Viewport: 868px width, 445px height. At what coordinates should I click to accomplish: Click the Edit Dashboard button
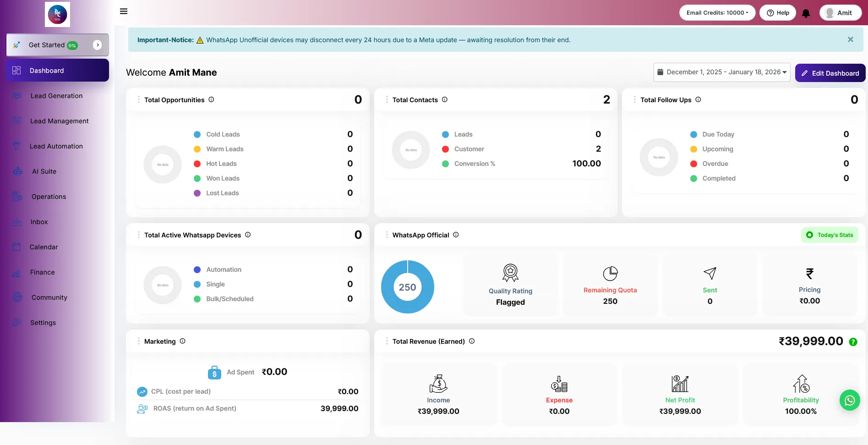pos(830,73)
